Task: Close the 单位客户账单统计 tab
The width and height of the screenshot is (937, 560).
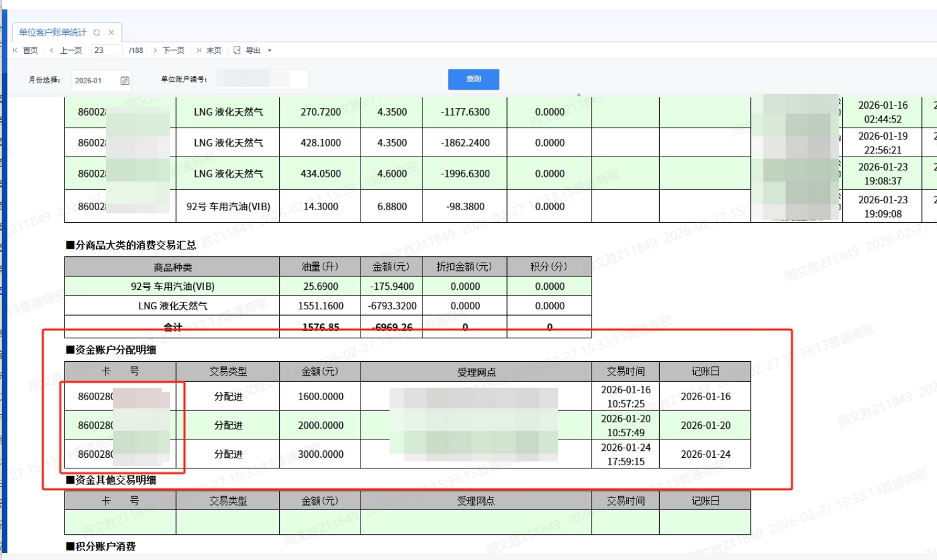Action: [111, 32]
